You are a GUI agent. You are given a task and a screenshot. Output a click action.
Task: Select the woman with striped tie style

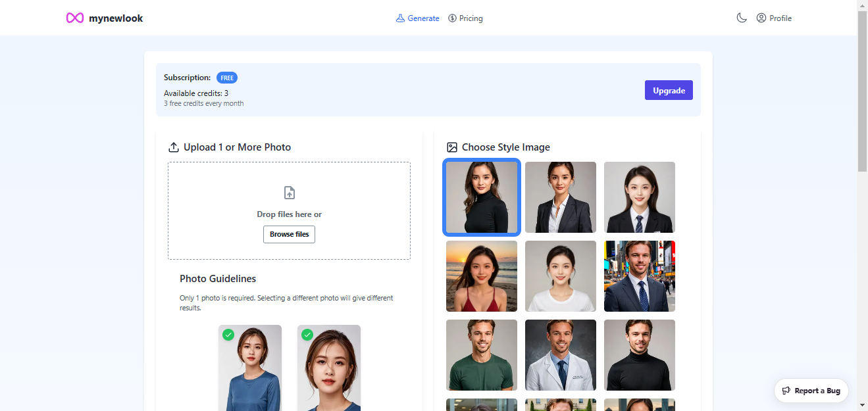640,197
